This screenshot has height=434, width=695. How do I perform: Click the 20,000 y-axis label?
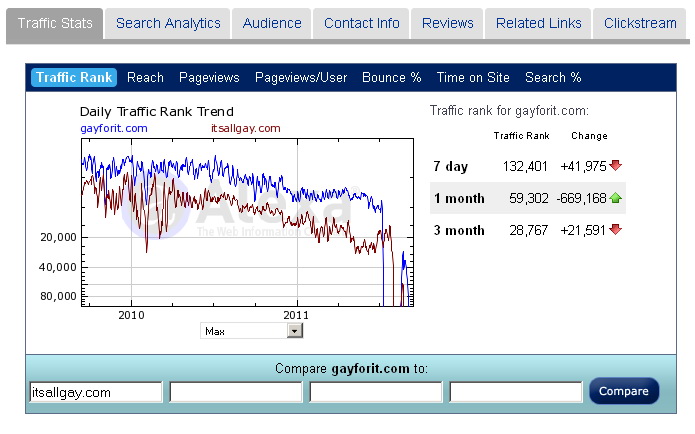[x=59, y=238]
